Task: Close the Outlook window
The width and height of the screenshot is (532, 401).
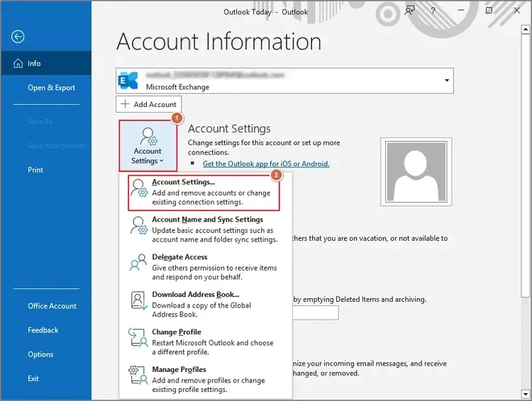Action: [516, 11]
